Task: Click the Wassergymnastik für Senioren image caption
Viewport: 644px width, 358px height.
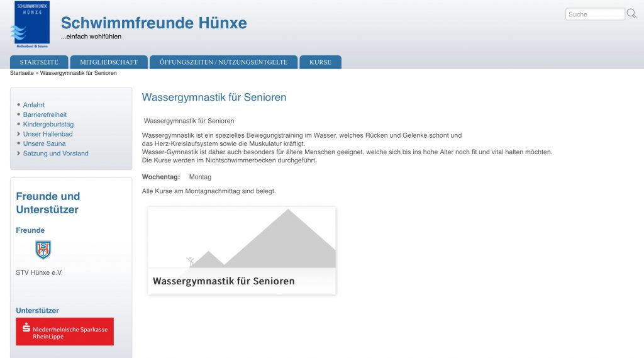Action: (224, 281)
